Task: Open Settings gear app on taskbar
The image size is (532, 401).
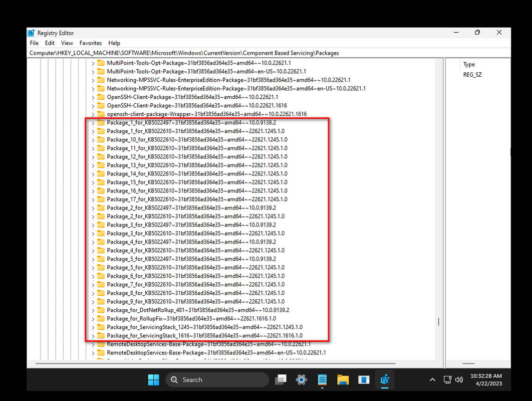Action: click(301, 379)
